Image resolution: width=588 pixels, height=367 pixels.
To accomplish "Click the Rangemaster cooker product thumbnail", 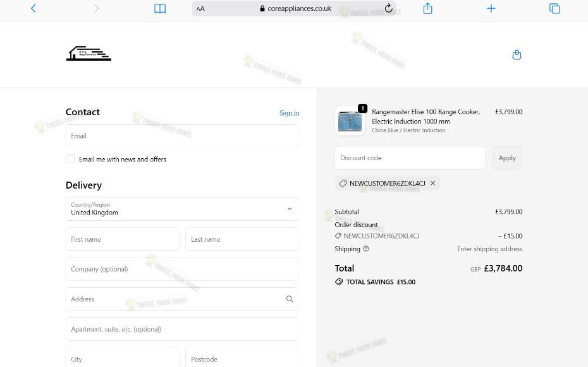I will tap(350, 121).
